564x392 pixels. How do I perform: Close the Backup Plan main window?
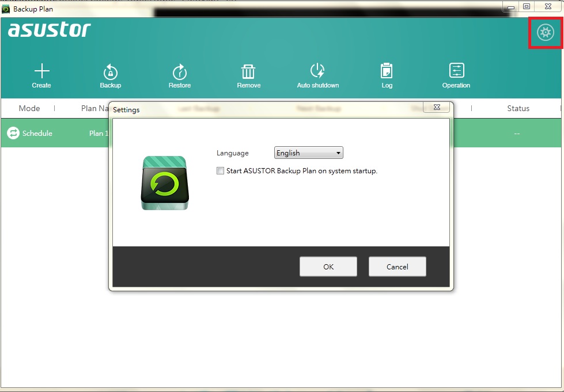pos(548,6)
